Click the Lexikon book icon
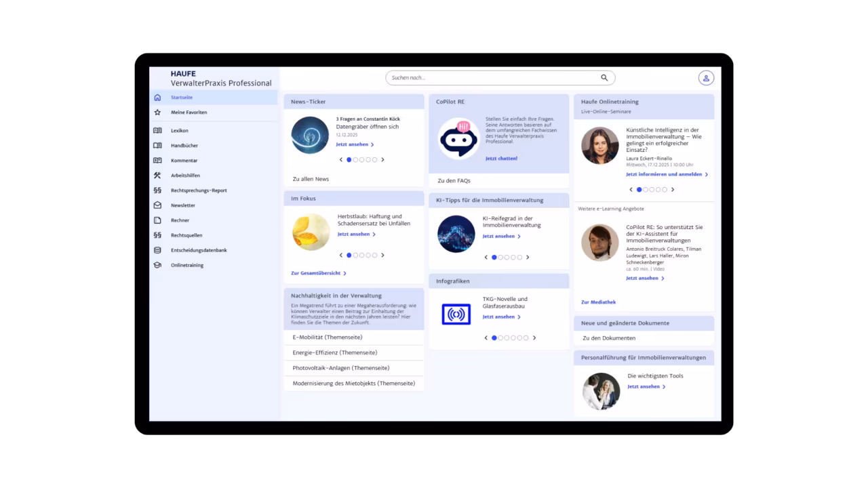868x488 pixels. pyautogui.click(x=157, y=131)
